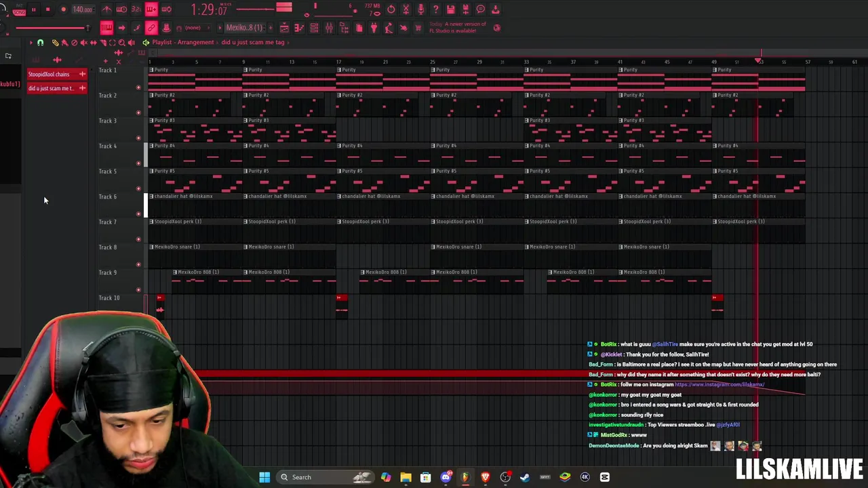Open the Browser view icon
Image resolution: width=868 pixels, height=488 pixels.
[344, 28]
